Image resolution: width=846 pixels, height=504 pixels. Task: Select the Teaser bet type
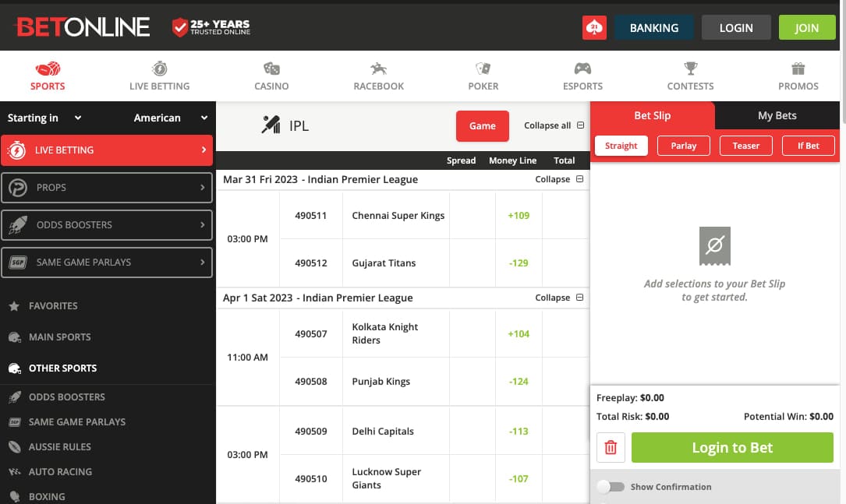[746, 146]
